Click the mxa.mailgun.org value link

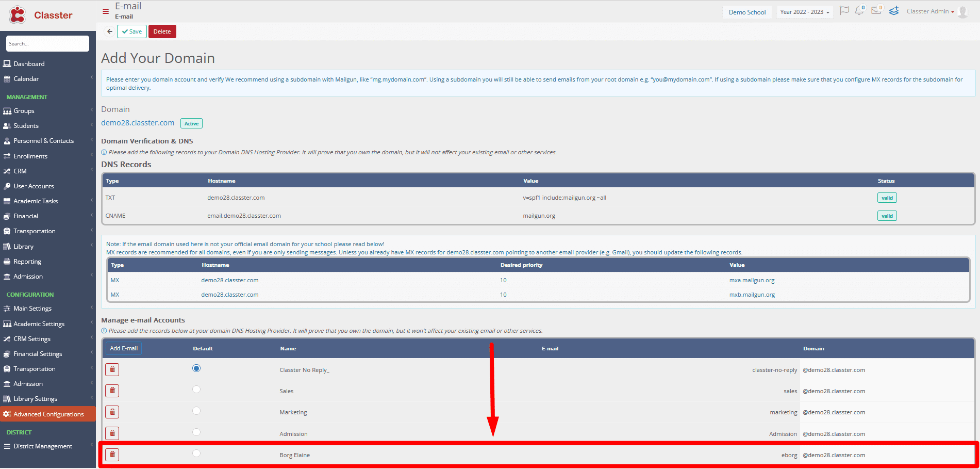coord(752,280)
